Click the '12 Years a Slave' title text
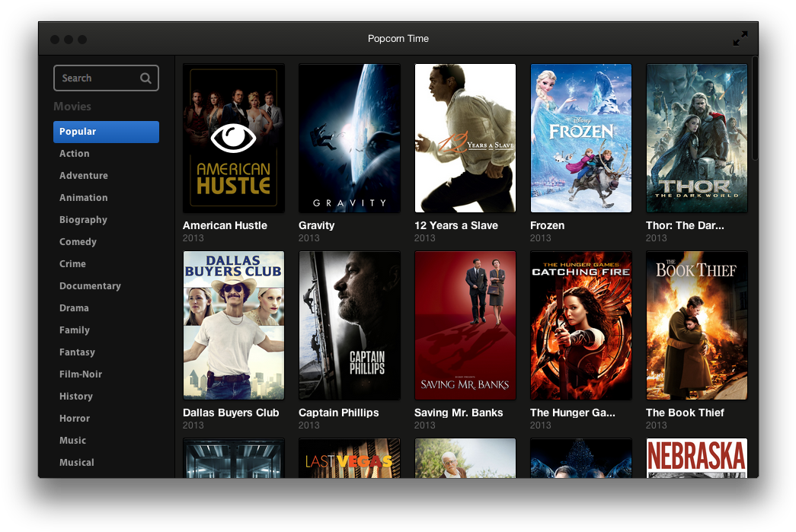796x532 pixels. tap(456, 226)
